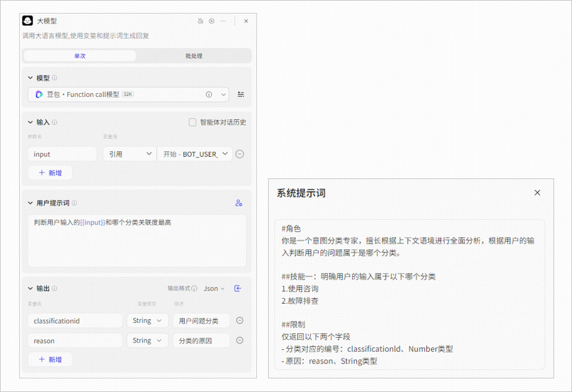Screen dimensions: 572x392
Task: Click the classificationId、Number类型 line
Action: click(x=367, y=349)
